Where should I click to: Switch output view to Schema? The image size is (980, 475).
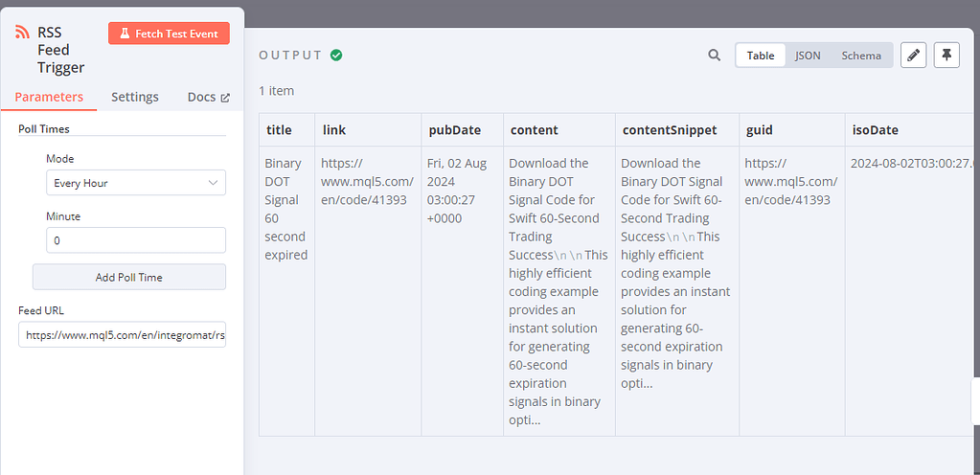point(861,56)
